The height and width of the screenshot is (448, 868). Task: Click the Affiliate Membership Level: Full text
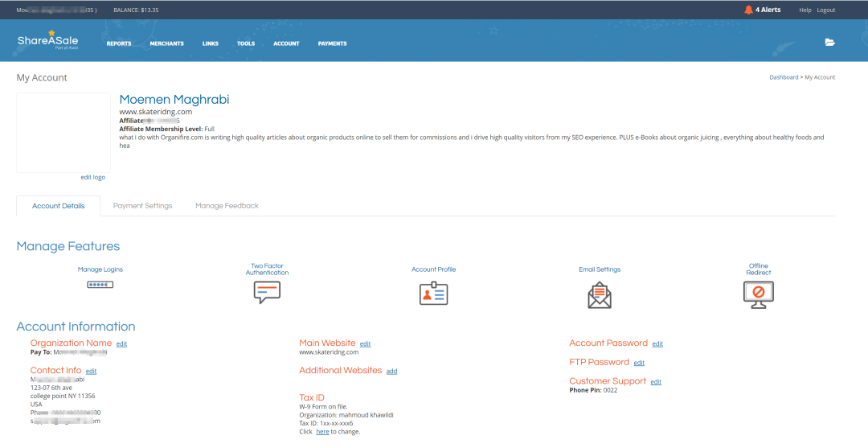click(167, 129)
